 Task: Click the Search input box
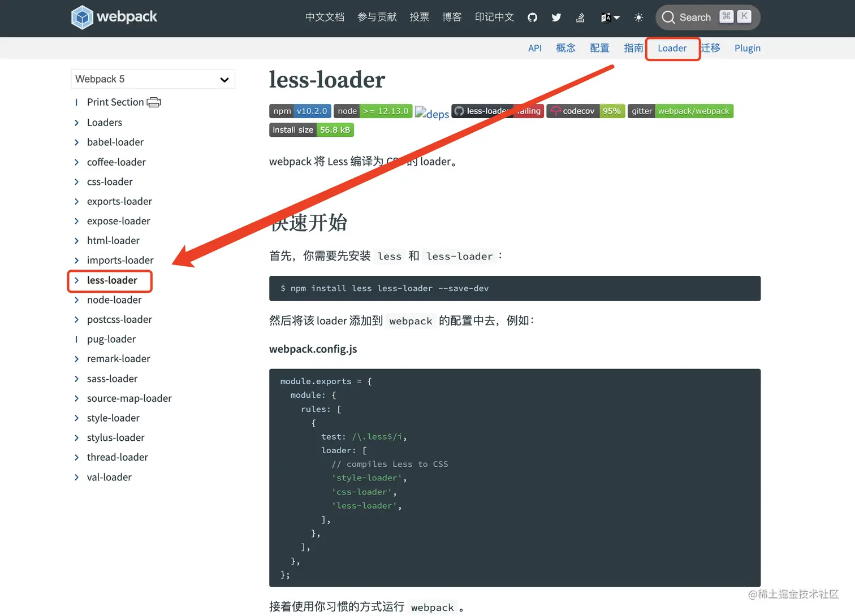coord(708,18)
